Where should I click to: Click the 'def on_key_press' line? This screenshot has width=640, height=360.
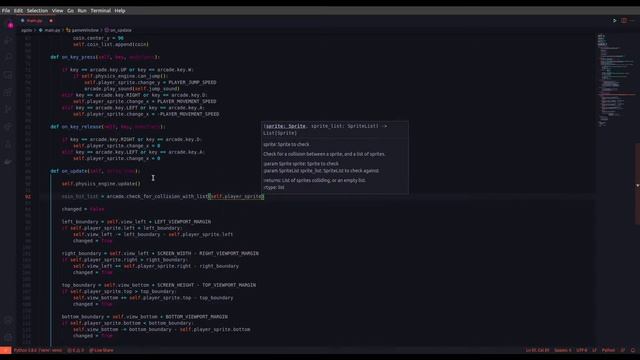(x=105, y=57)
